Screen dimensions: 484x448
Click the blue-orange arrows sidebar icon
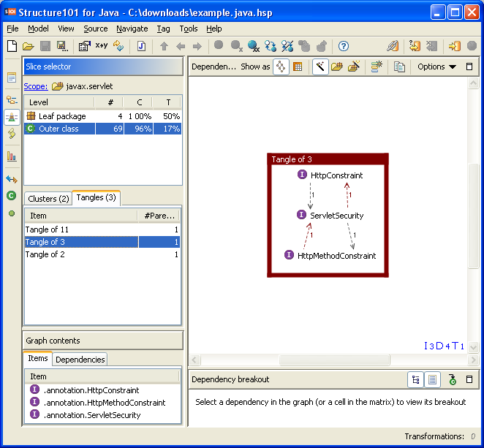tap(12, 179)
